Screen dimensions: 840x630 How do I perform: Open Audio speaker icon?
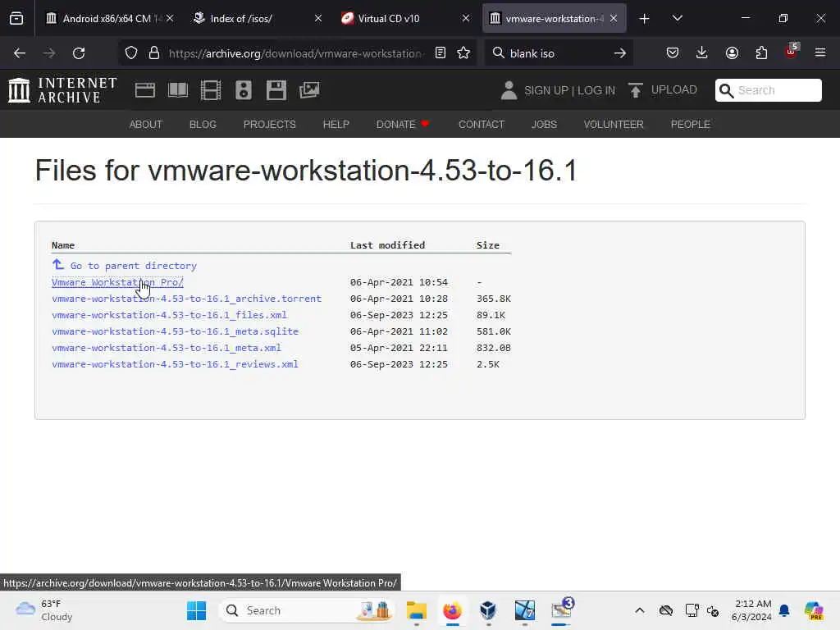(243, 90)
